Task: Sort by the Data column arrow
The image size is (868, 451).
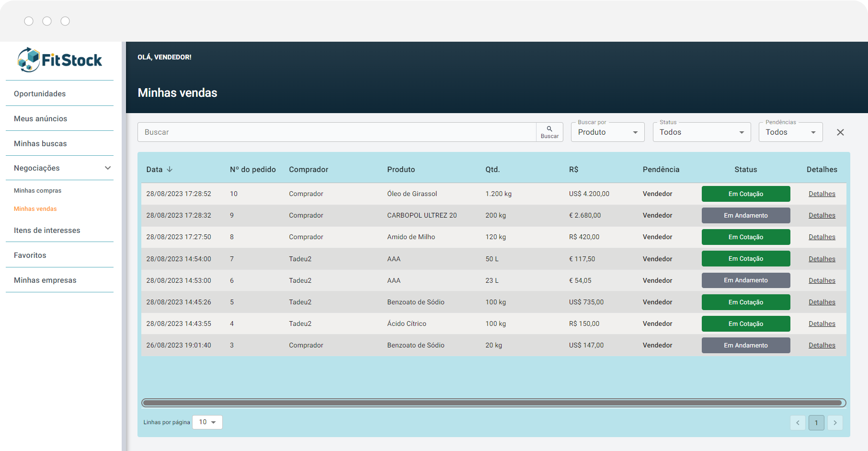Action: click(x=170, y=170)
